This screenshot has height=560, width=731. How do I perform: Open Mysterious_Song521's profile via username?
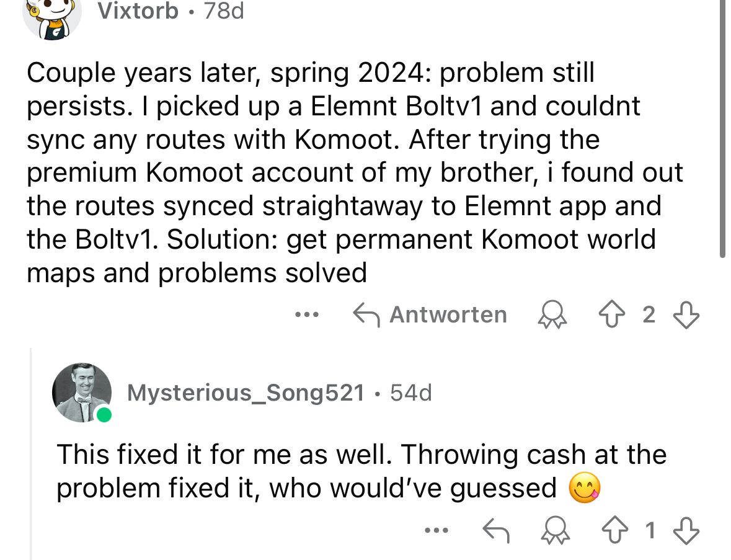[246, 392]
